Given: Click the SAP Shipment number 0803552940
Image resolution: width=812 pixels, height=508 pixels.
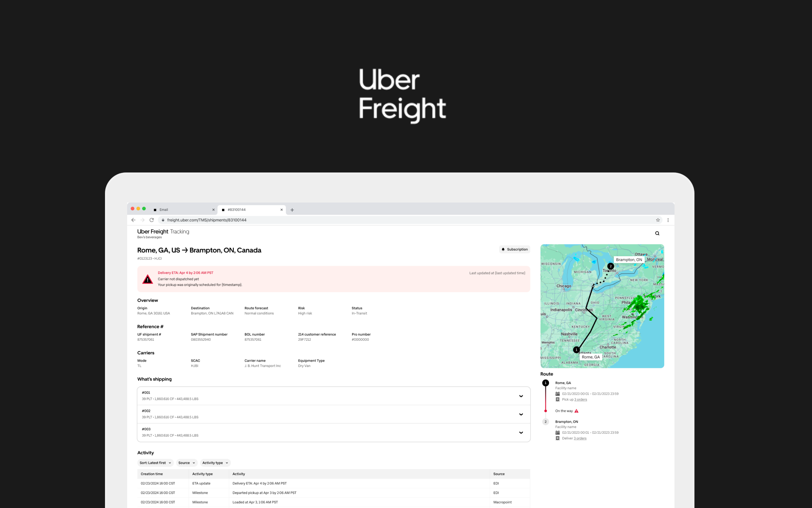Looking at the screenshot, I should (201, 340).
